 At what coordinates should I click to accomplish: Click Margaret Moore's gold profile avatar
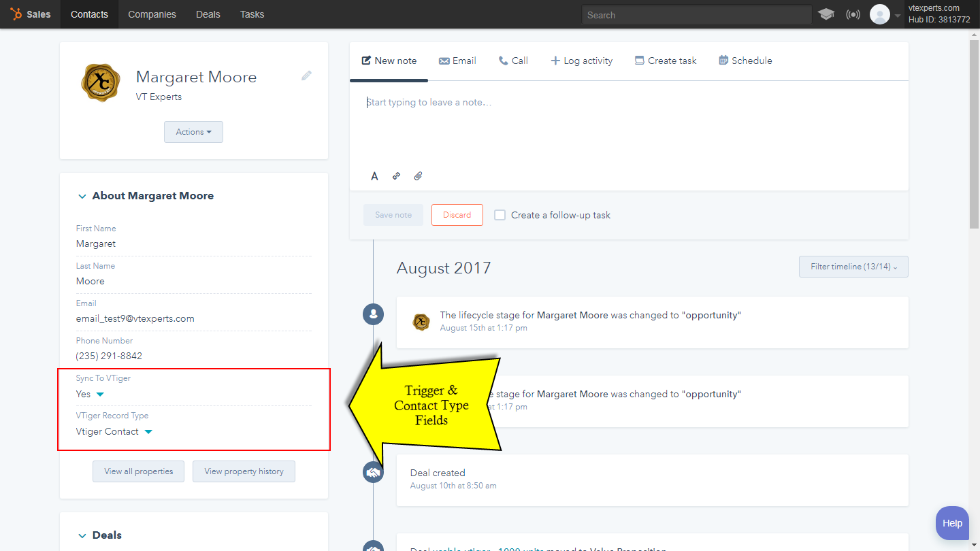click(101, 83)
